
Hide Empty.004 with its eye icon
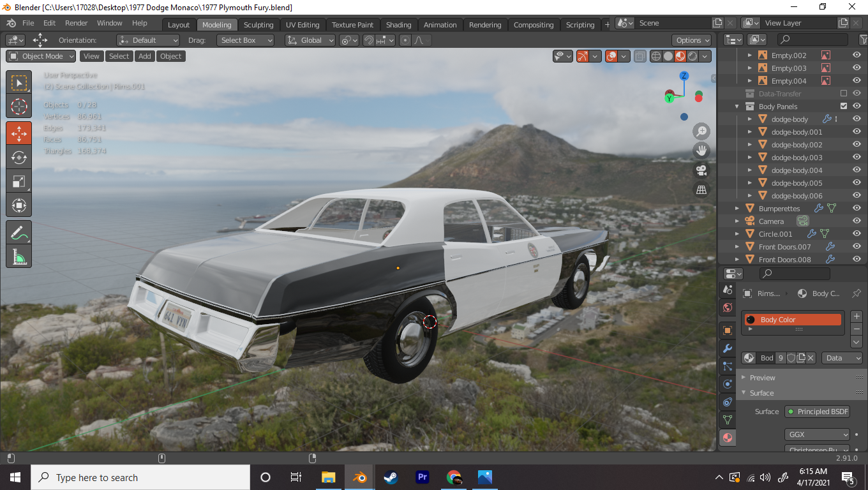pos(857,81)
